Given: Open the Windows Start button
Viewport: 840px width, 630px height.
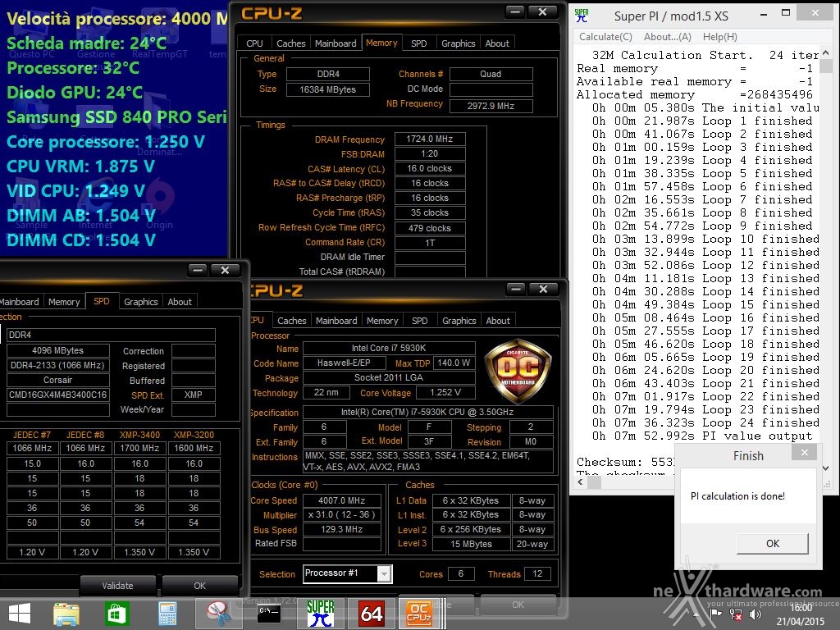Looking at the screenshot, I should pos(20,614).
